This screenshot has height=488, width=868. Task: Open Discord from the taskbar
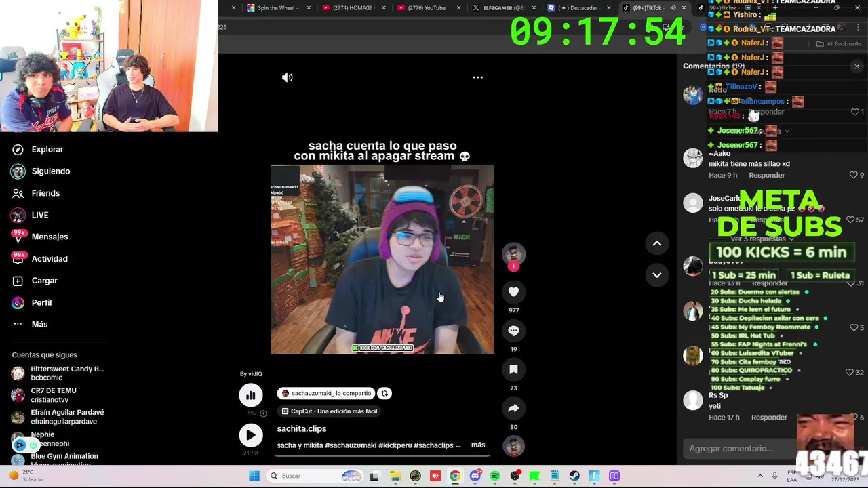pos(475,476)
